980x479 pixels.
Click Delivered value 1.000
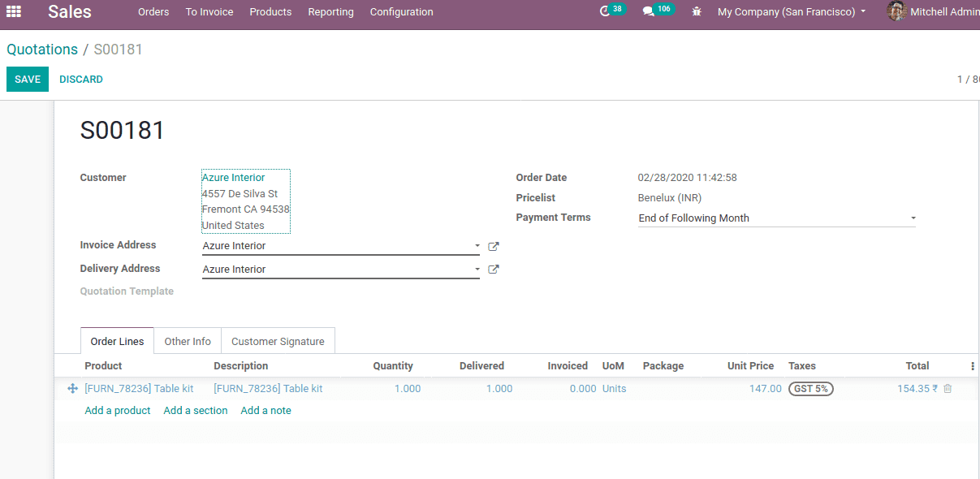click(x=499, y=389)
